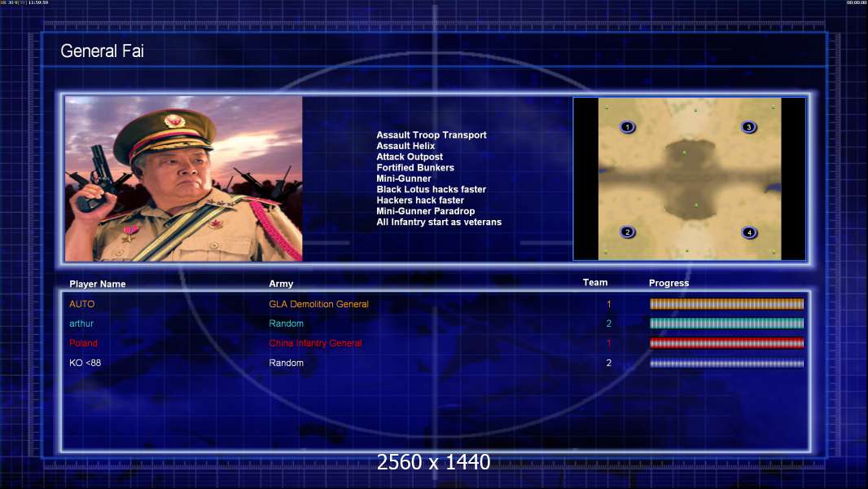Click the "General Fai" title text
Screen dimensions: 868x489
(103, 51)
